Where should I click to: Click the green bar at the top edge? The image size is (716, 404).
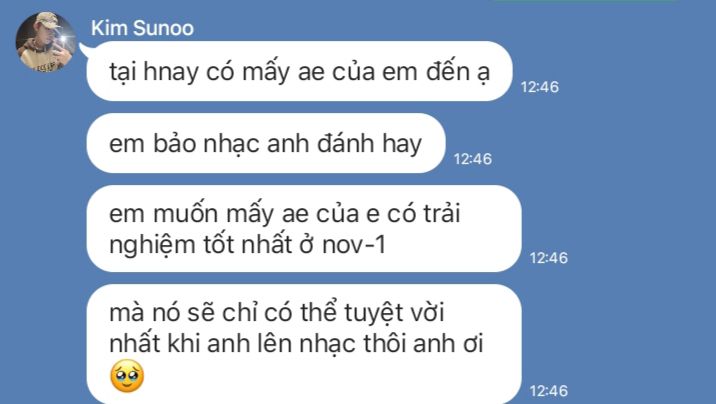[585, 0]
